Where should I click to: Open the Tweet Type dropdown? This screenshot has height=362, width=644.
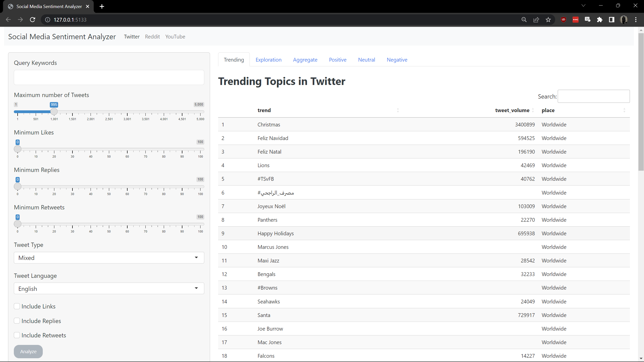(x=109, y=258)
